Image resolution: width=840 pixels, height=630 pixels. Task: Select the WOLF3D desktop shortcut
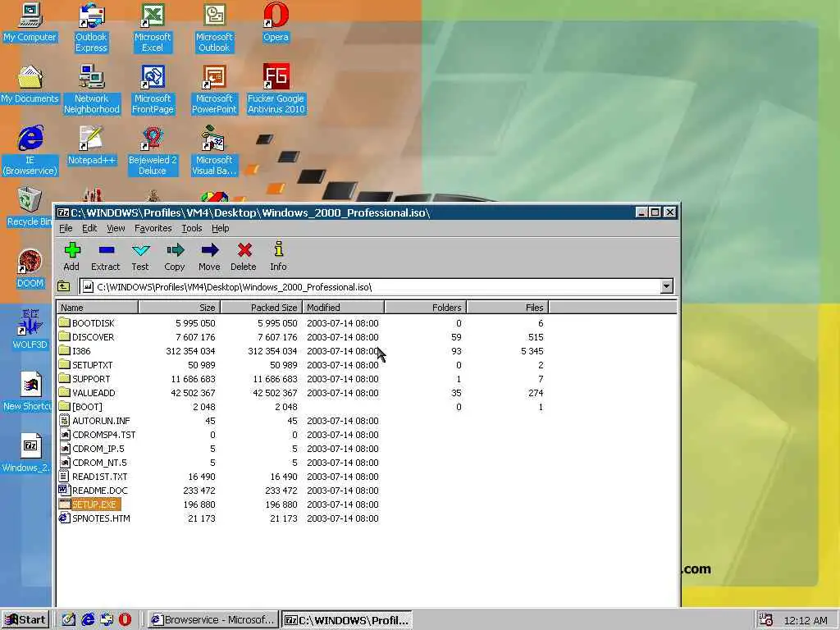point(30,331)
